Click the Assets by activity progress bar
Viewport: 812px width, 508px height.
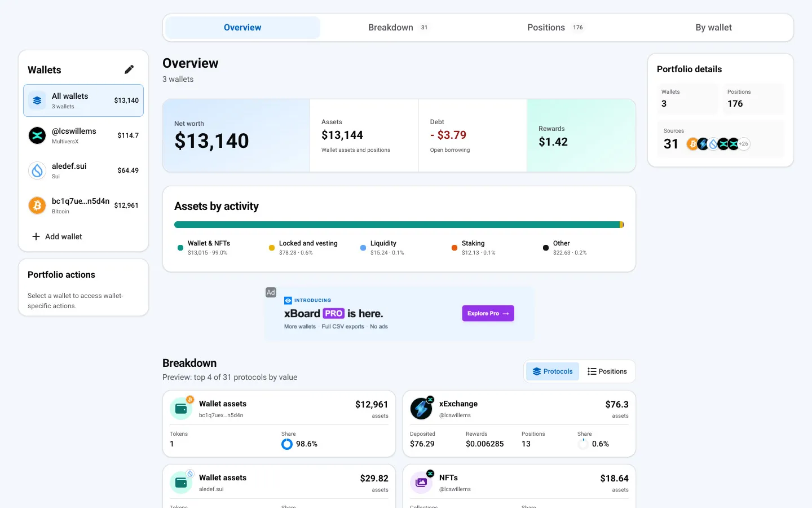point(399,225)
